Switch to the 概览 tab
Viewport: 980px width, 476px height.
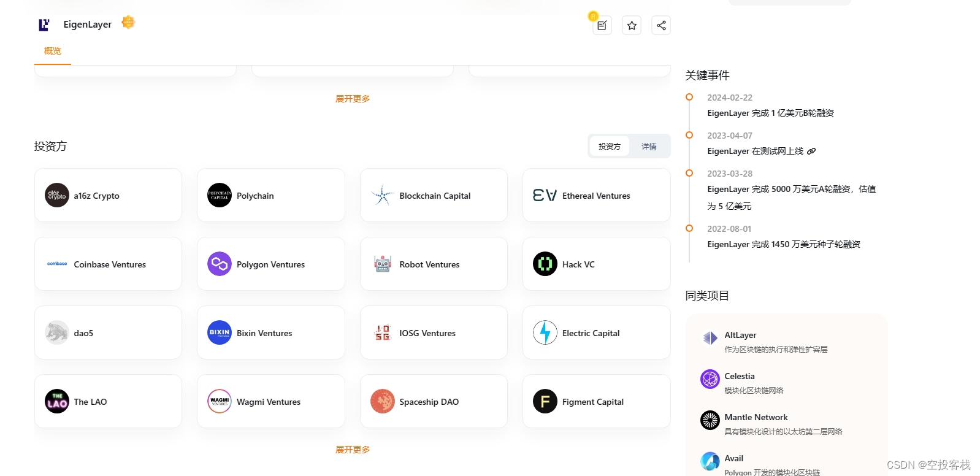pos(53,51)
